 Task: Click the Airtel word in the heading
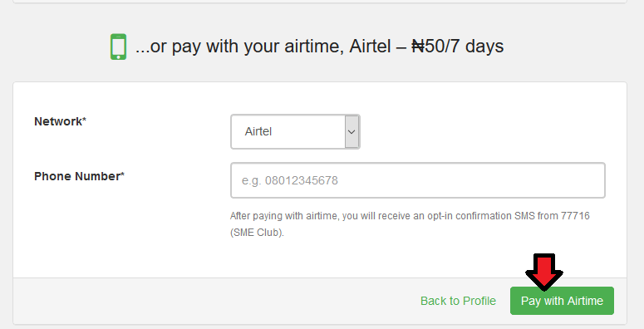click(370, 46)
